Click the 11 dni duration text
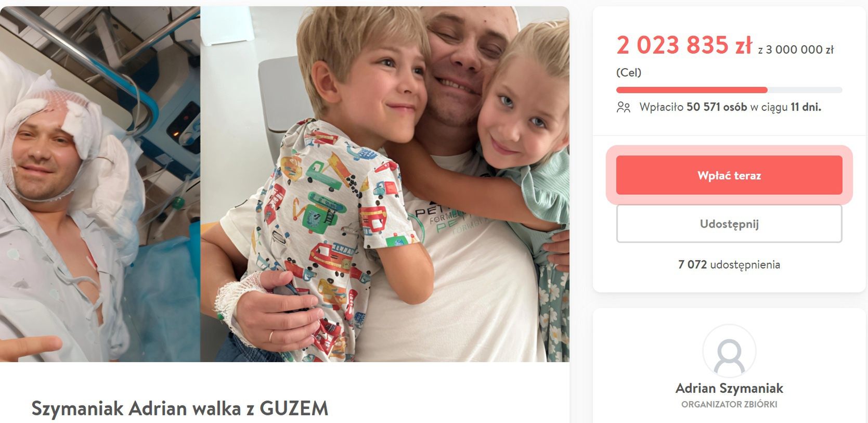The image size is (868, 423). pos(806,107)
